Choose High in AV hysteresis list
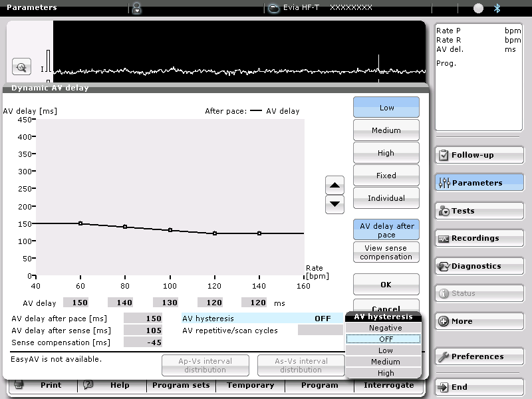 (x=386, y=373)
